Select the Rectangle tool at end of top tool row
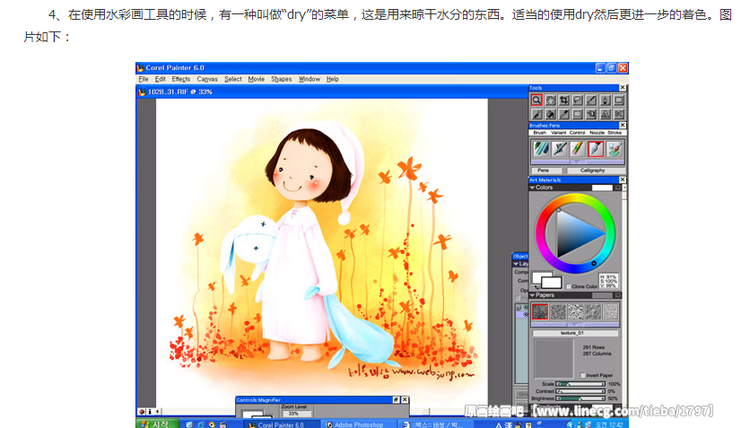Screen dimensions: 750x428 (619, 100)
